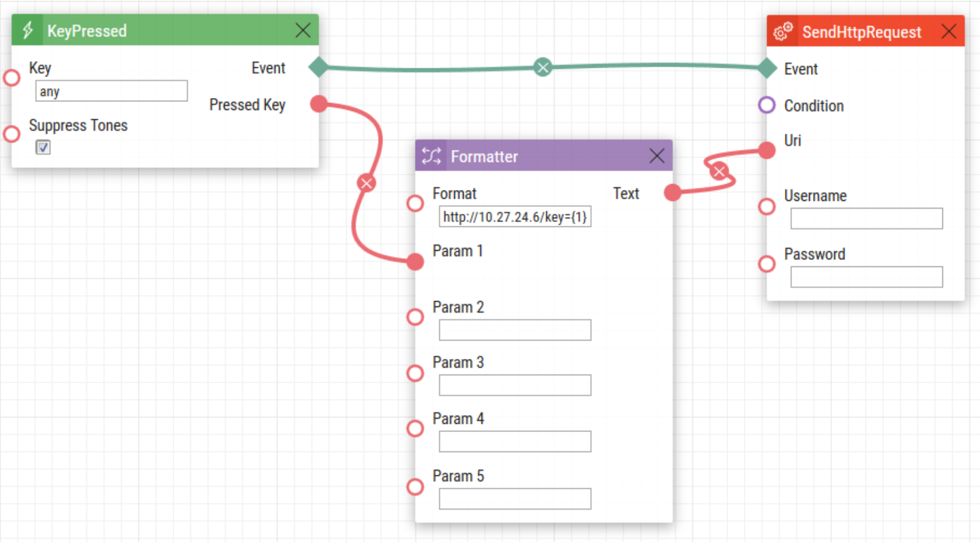Click the Format URL text field
Image resolution: width=980 pixels, height=542 pixels.
[x=514, y=217]
